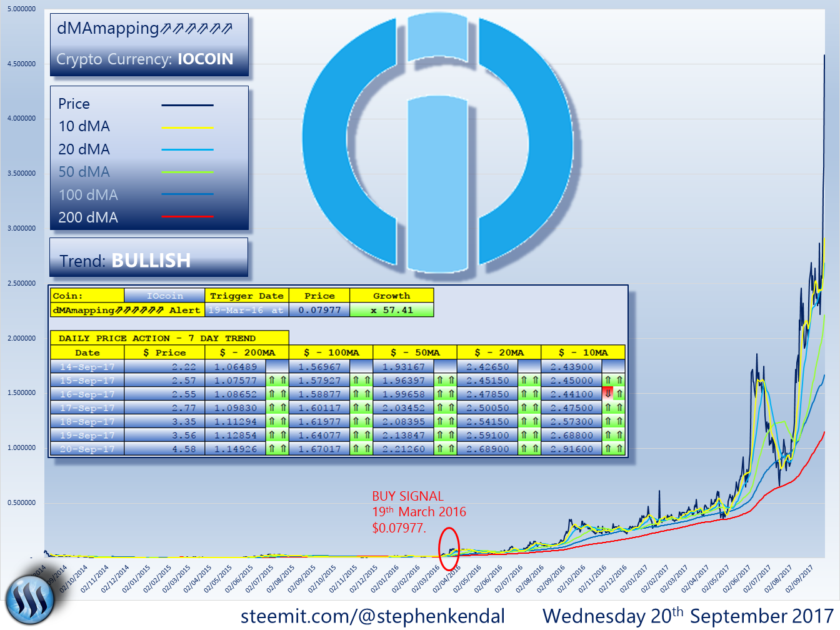This screenshot has width=840, height=630.
Task: Click the 200MA up-arrows in 15-Sep-17 row
Action: (x=277, y=380)
